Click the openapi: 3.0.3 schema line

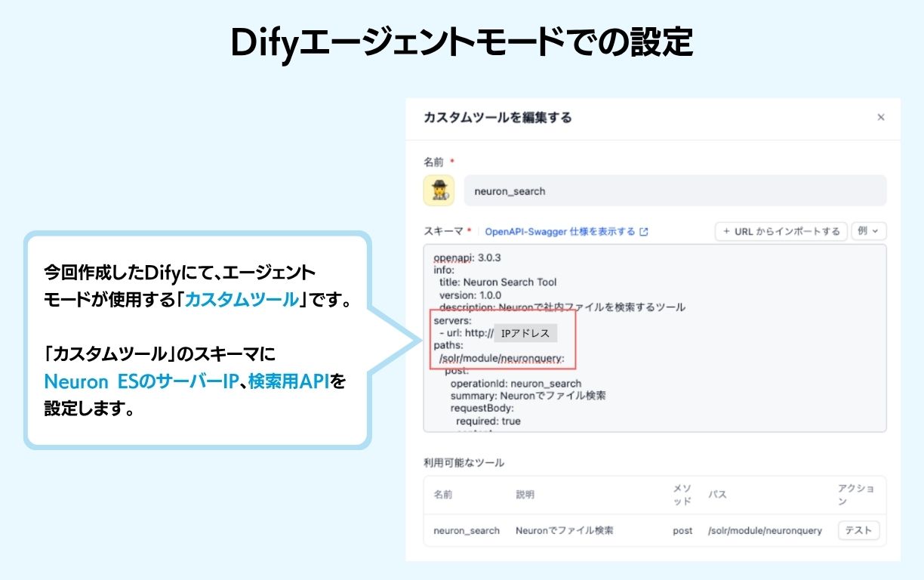tap(467, 257)
